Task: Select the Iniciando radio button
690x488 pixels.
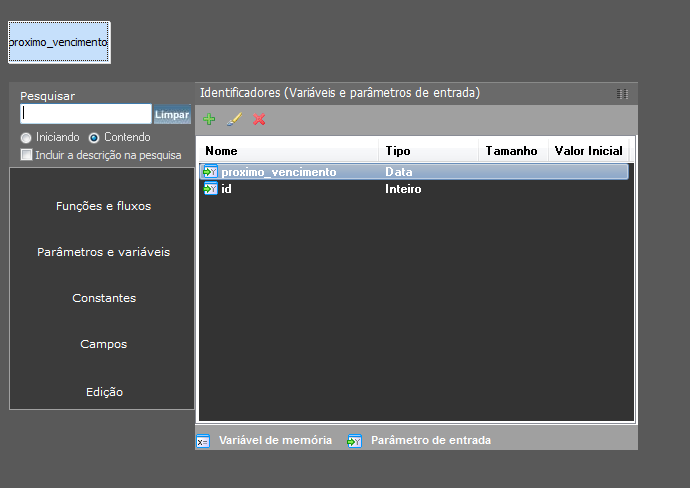Action: coord(26,137)
